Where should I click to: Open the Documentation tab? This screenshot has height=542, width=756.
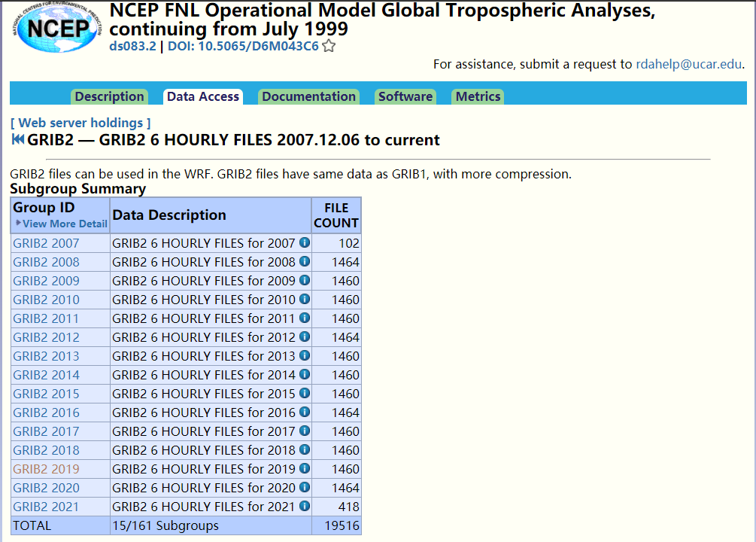(309, 96)
